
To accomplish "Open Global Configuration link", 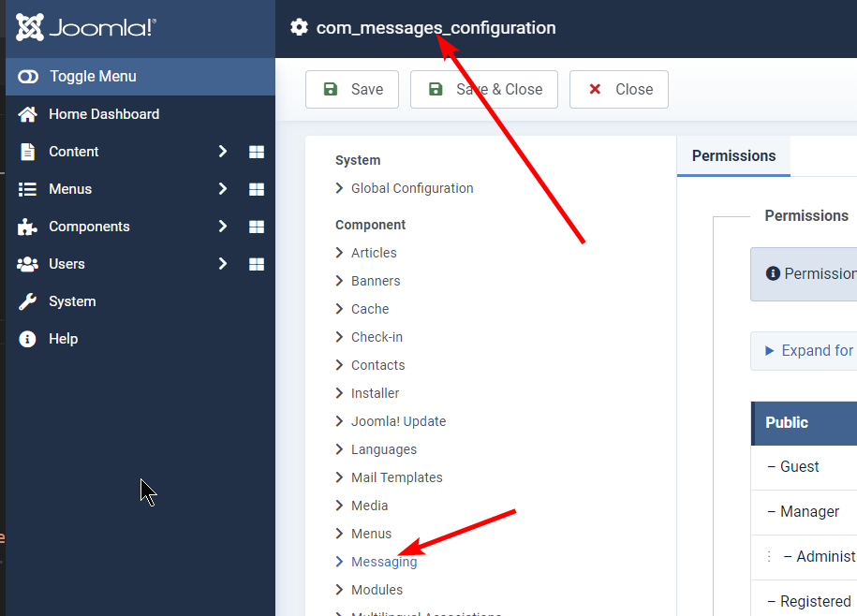I will click(412, 188).
